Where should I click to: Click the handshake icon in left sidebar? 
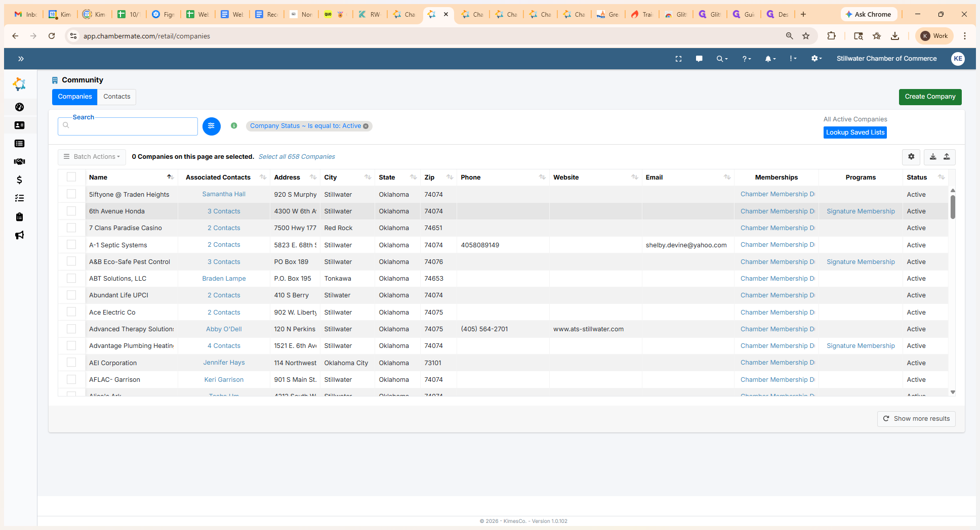click(19, 162)
